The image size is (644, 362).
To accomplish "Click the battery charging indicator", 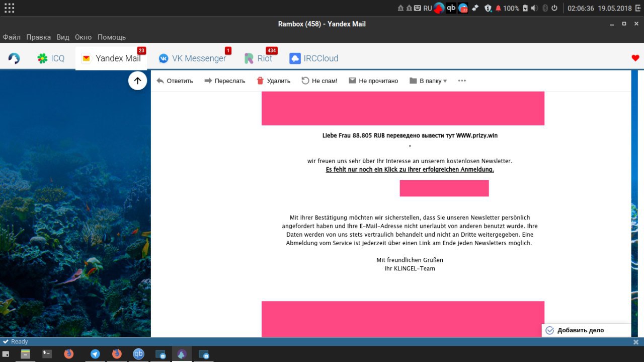I will coord(525,8).
